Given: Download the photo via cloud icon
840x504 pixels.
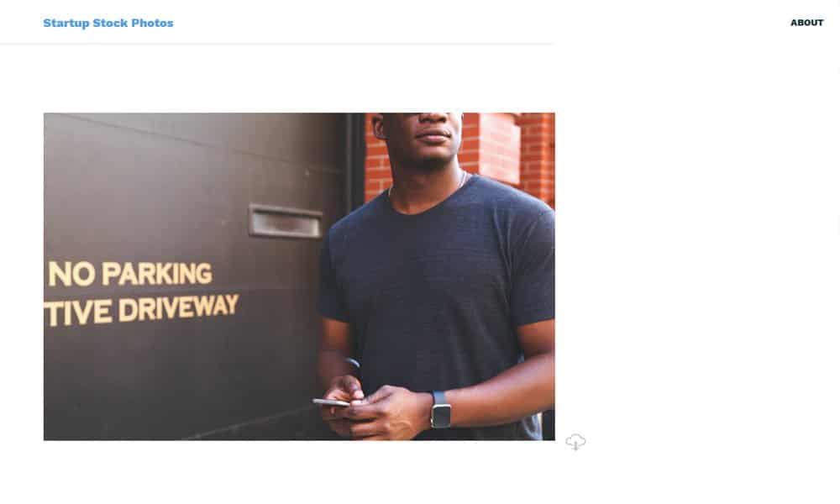Looking at the screenshot, I should click(575, 442).
